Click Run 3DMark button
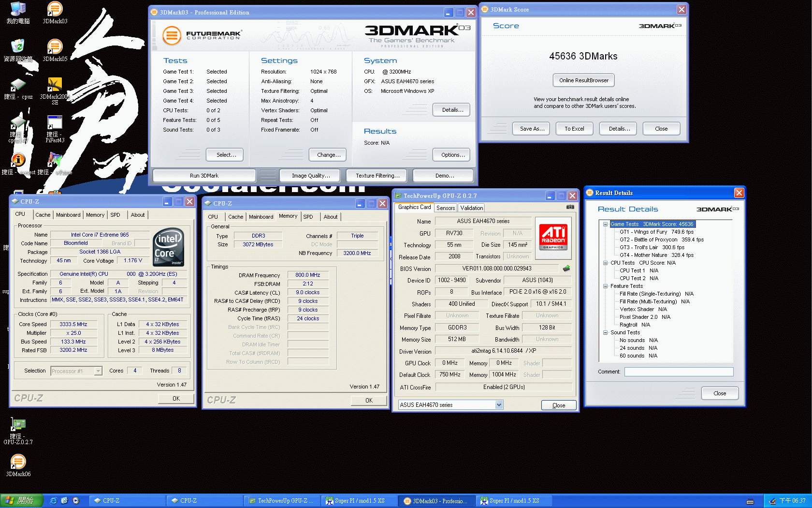The image size is (812, 508). [204, 176]
